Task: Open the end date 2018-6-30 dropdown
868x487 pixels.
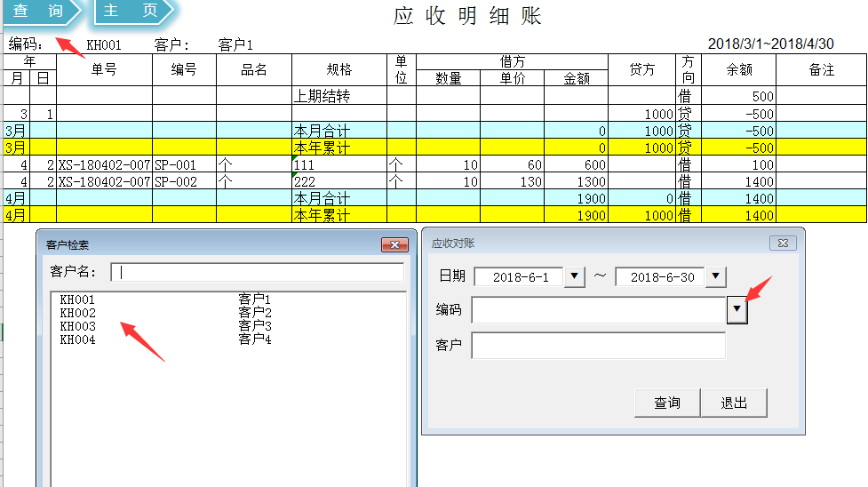Action: coord(716,275)
